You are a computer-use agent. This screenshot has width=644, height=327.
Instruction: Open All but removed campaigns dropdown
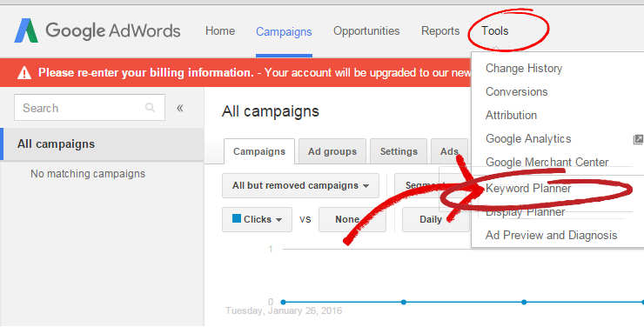click(x=300, y=185)
